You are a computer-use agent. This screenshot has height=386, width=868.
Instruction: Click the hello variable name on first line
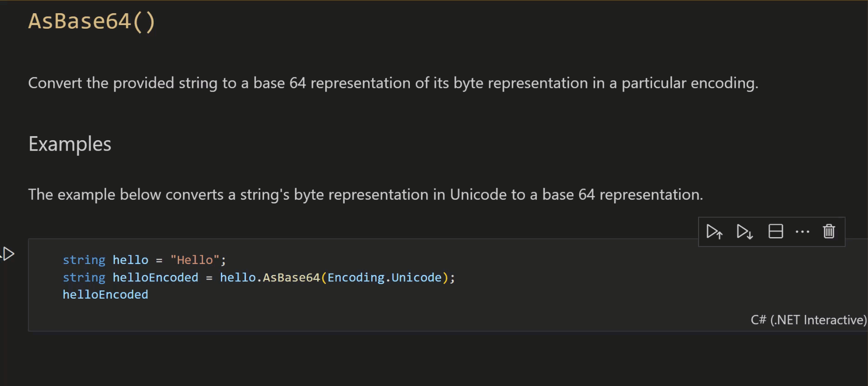[x=130, y=260]
